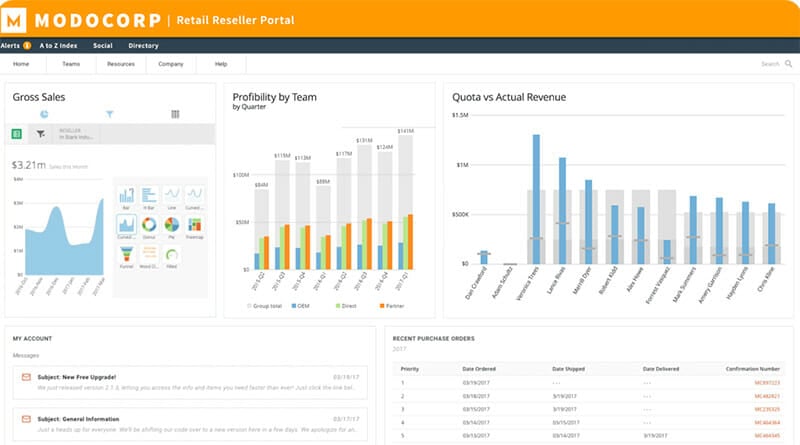Open Alerts in the top bar
The height and width of the screenshot is (445, 800).
(10, 45)
